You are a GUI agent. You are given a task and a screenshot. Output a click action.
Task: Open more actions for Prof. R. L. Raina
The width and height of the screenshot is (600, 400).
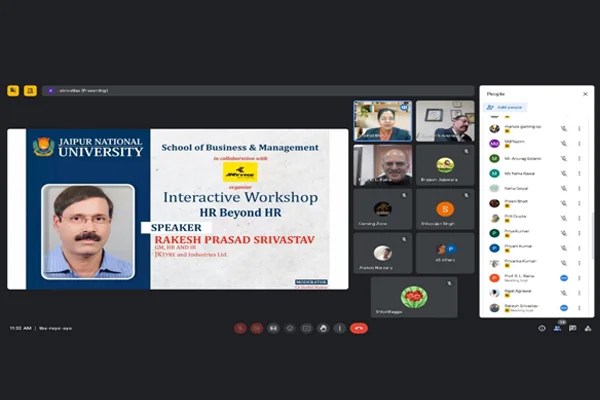click(x=579, y=278)
